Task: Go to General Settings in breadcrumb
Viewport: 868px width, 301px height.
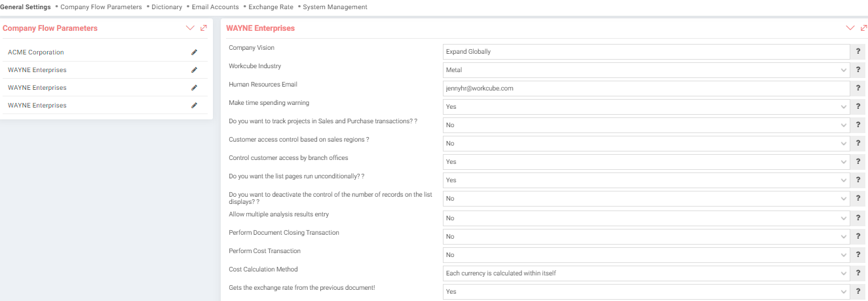Action: (26, 7)
